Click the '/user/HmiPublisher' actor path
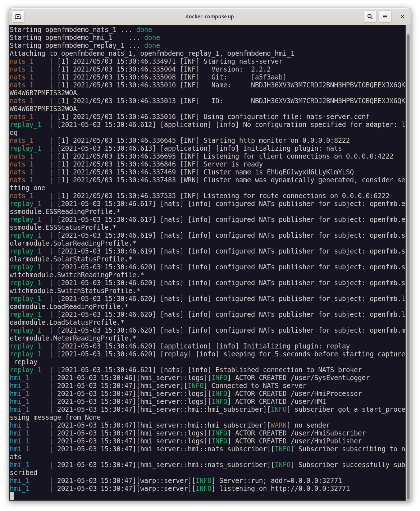The image size is (420, 511). (x=326, y=441)
